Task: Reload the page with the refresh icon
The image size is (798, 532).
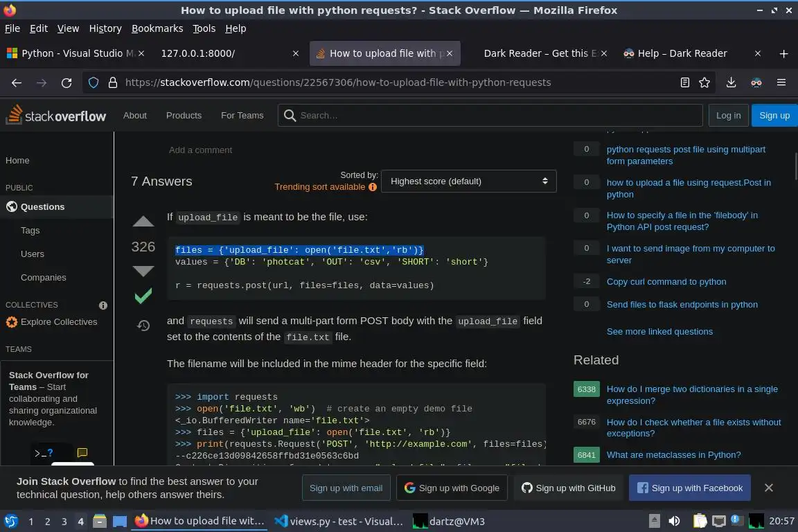Action: pos(66,82)
